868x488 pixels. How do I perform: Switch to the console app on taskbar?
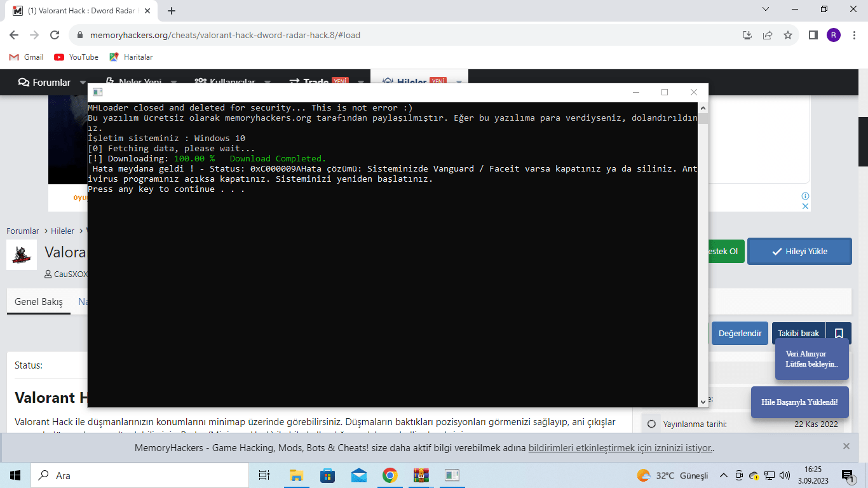coord(452,475)
